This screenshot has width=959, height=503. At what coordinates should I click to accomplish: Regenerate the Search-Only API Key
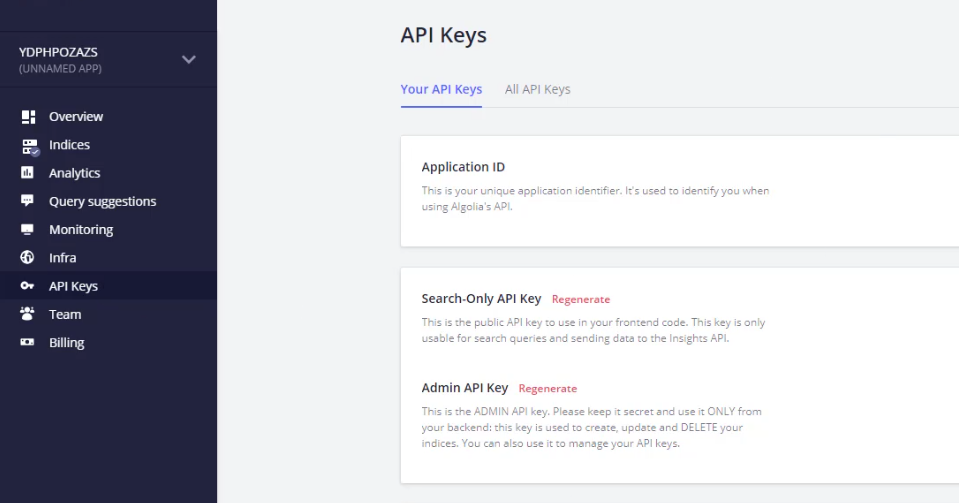click(x=580, y=299)
